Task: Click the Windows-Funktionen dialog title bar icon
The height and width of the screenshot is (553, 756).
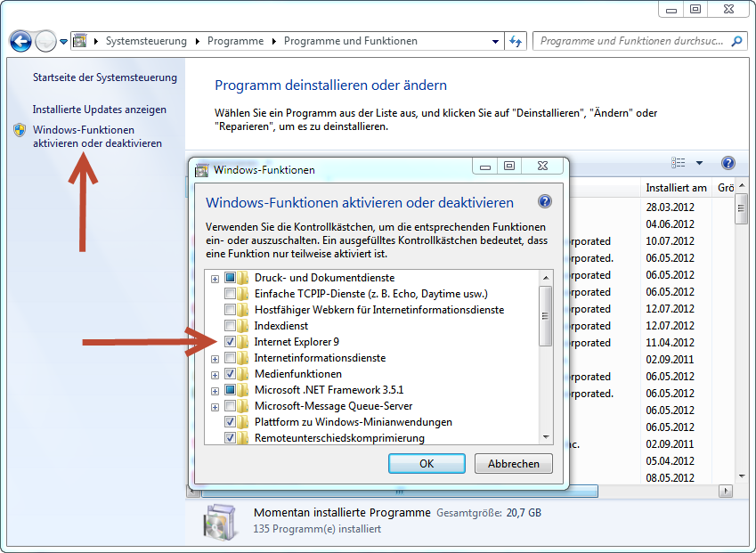Action: [201, 169]
